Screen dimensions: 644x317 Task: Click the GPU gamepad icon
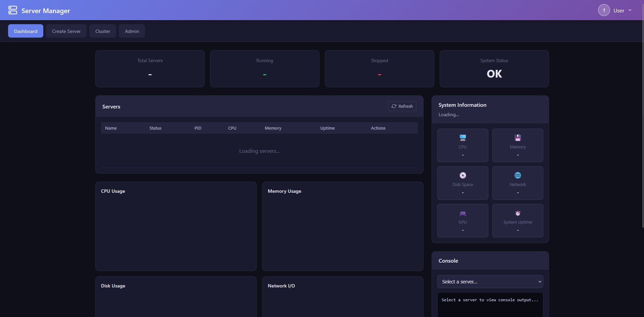[463, 213]
